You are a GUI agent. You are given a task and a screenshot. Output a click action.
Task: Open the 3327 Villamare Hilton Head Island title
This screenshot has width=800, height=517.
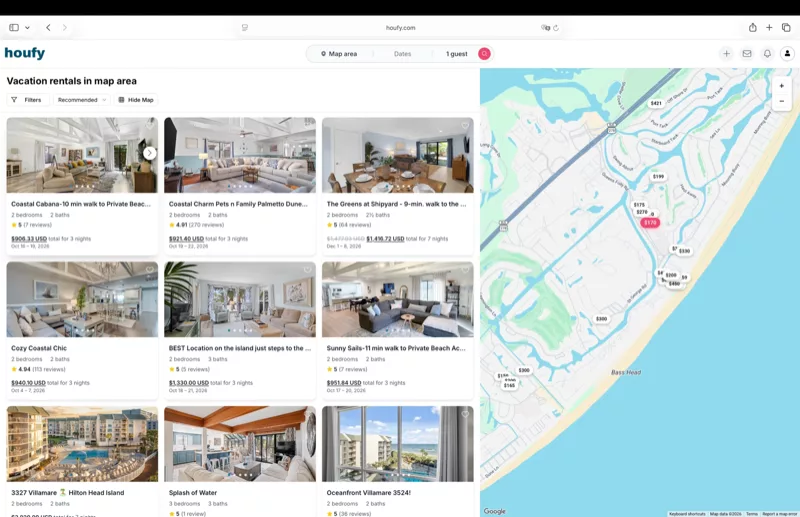point(67,493)
